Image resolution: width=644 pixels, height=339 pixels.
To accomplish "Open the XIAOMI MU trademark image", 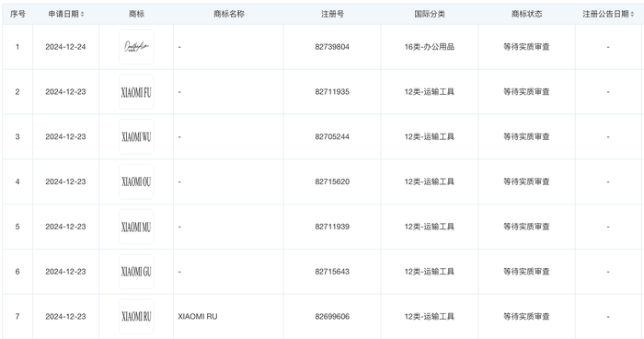I will point(136,227).
